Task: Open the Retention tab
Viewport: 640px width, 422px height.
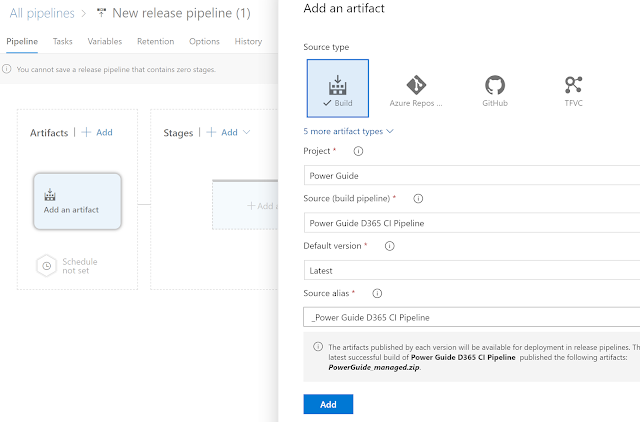Action: (155, 42)
